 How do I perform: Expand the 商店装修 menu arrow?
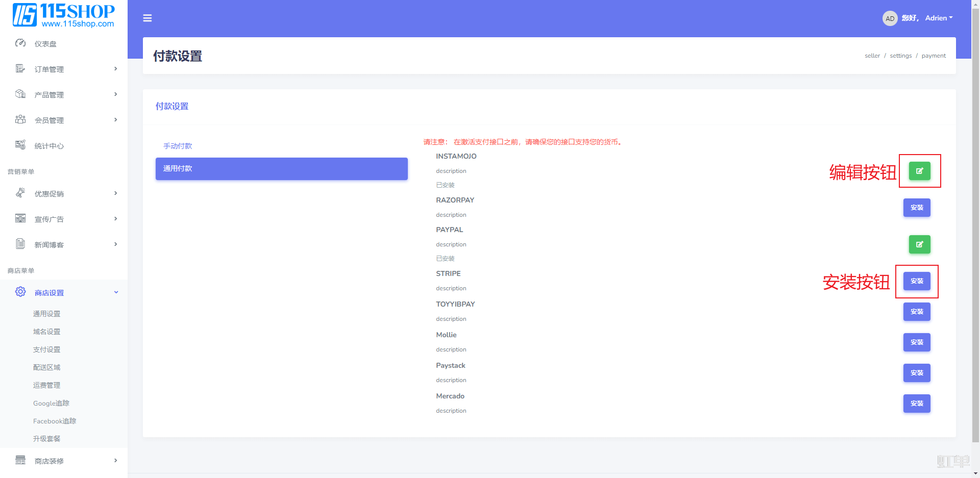tap(116, 461)
